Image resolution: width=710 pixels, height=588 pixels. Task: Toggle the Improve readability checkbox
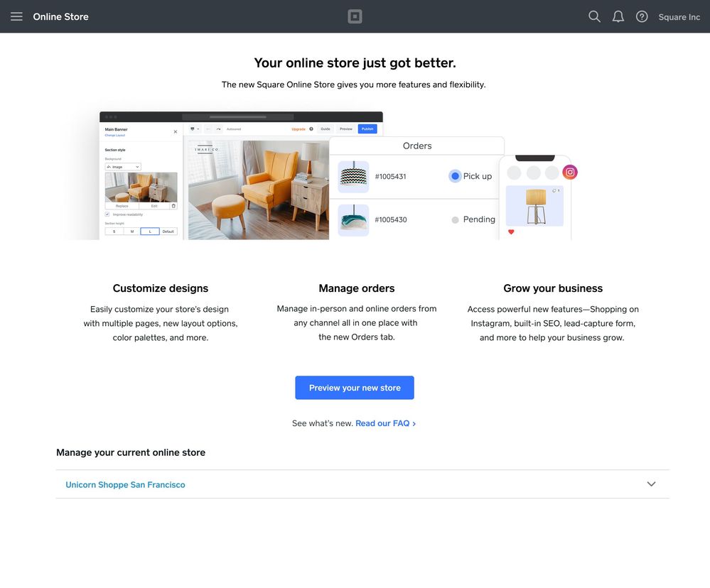pyautogui.click(x=107, y=214)
